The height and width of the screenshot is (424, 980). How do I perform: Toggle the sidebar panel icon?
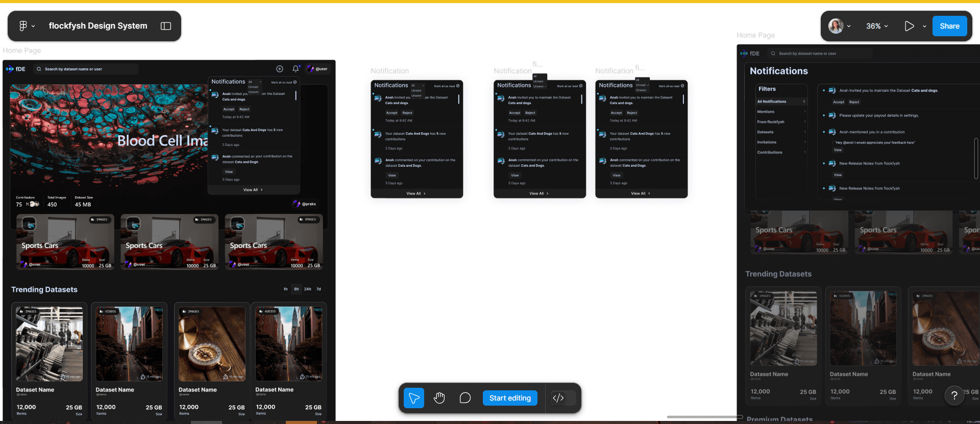coord(166,26)
